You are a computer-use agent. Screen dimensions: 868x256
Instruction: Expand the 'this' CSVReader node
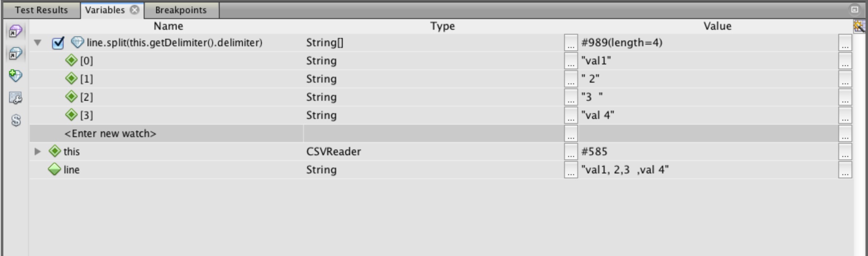[38, 151]
